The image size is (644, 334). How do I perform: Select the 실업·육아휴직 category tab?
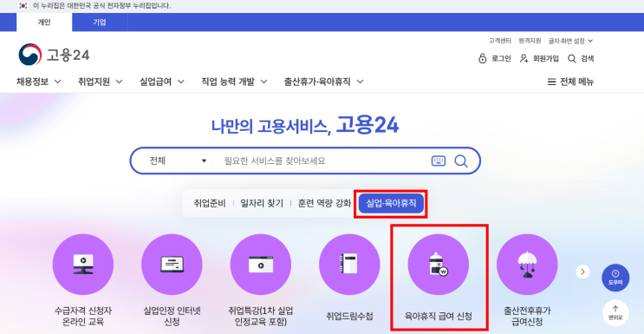[x=391, y=203]
